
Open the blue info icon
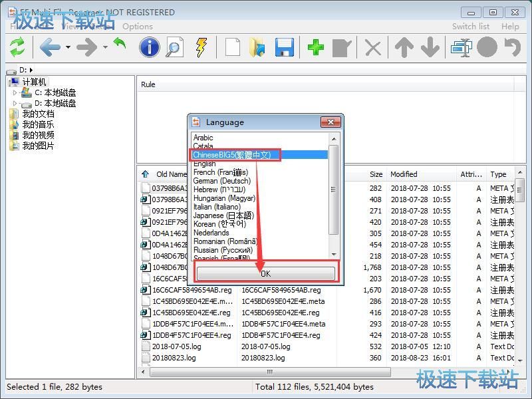pyautogui.click(x=149, y=47)
